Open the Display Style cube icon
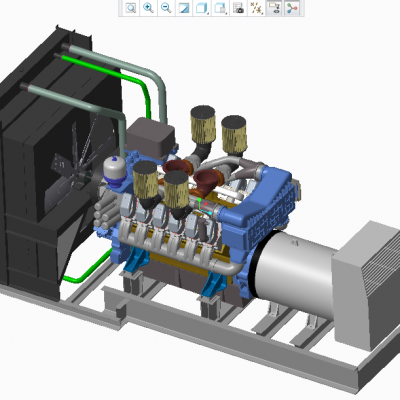Viewport: 400px width, 400px height. tap(202, 8)
